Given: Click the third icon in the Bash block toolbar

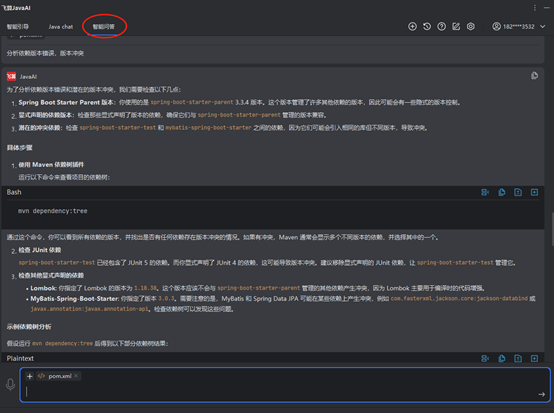Looking at the screenshot, I should [518, 192].
